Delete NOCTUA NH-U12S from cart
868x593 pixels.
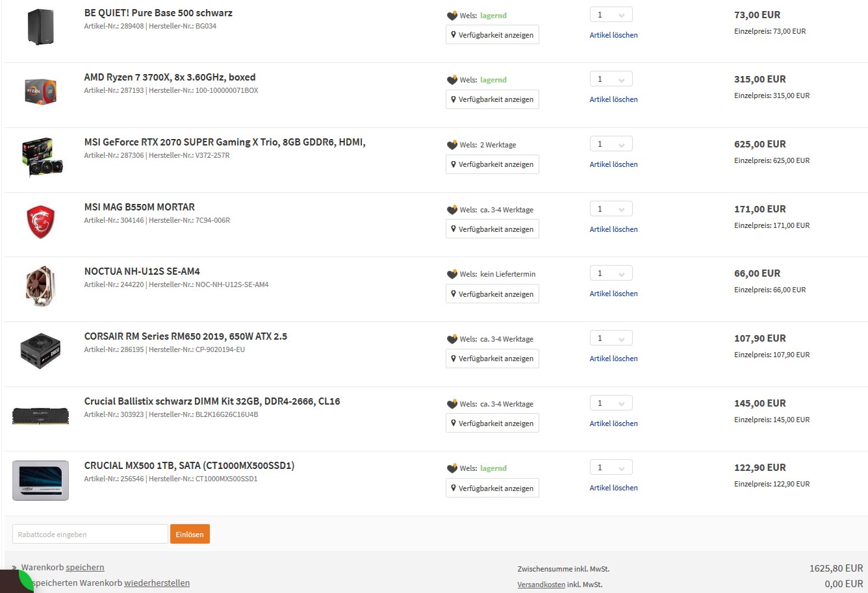click(613, 294)
